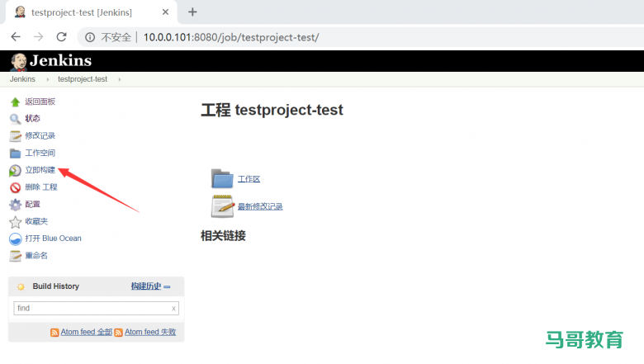
Task: Close the testproject-test browser tab
Action: coord(165,12)
